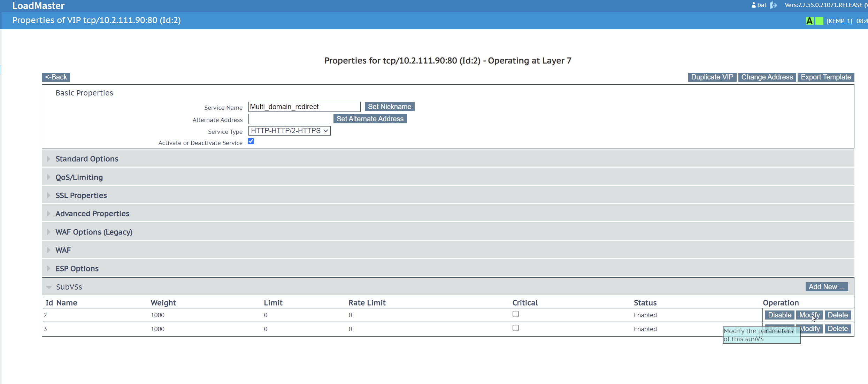Click the [KEMP_1] hostname label
The image size is (868, 384).
coord(839,21)
